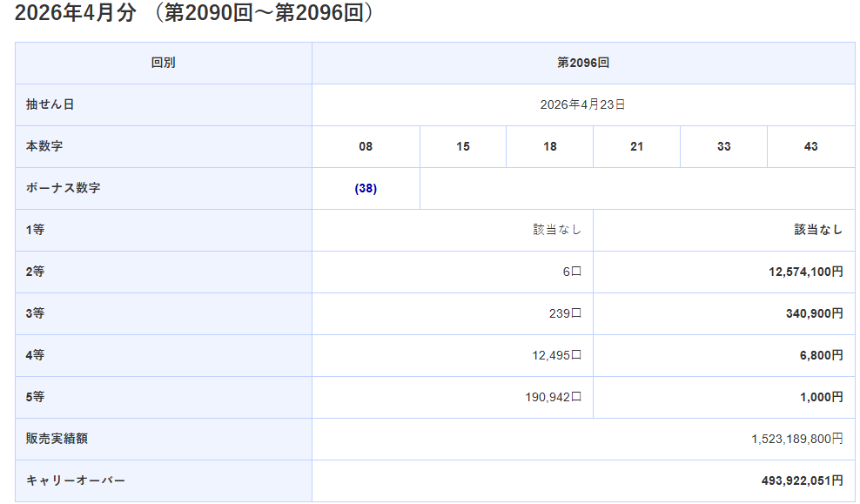The image size is (860, 504).
Task: Select the 5等 winner count 190,942口
Action: tap(552, 397)
